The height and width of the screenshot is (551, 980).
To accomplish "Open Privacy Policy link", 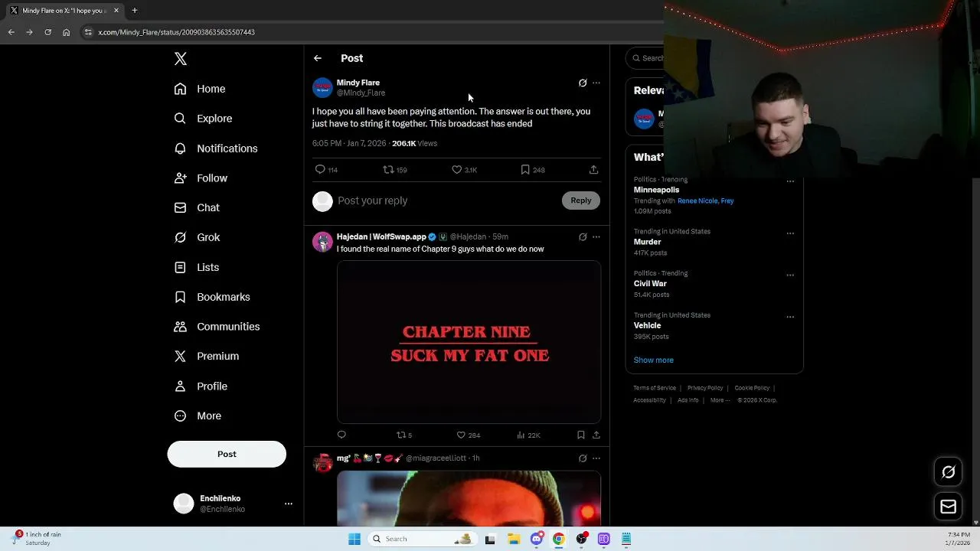I will [x=705, y=388].
